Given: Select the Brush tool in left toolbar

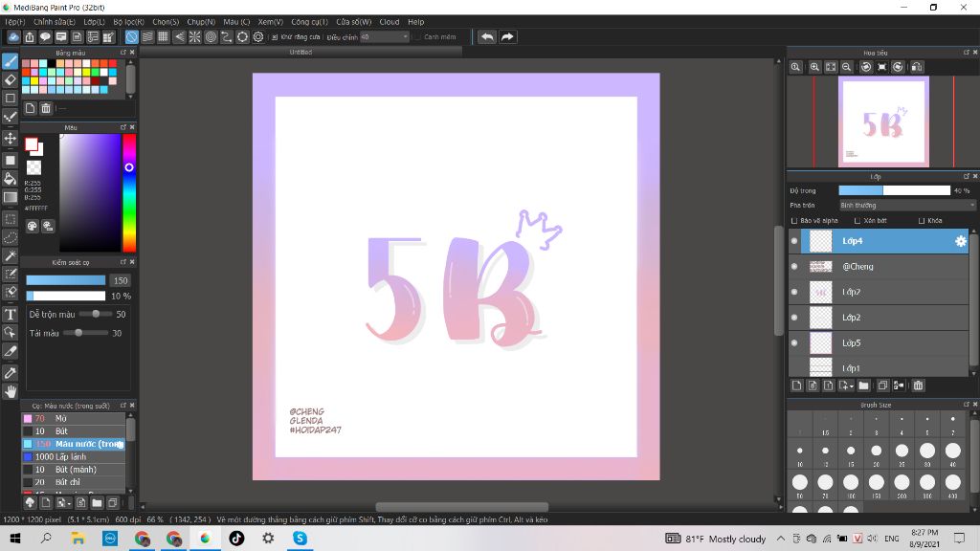Looking at the screenshot, I should click(x=10, y=61).
